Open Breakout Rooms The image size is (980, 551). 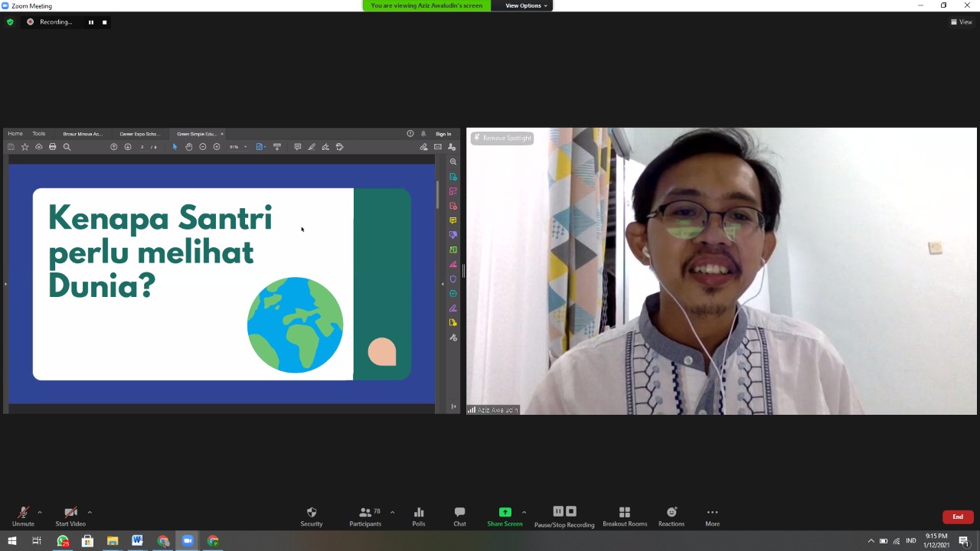click(624, 517)
